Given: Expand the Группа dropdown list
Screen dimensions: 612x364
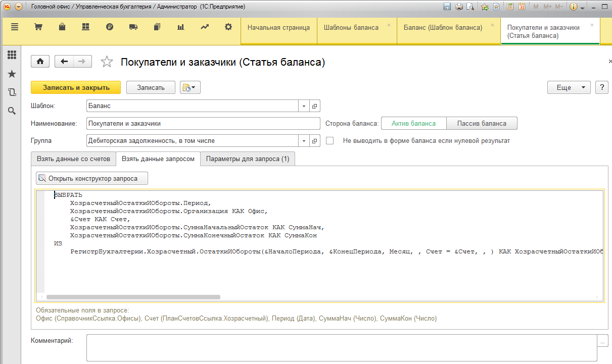Looking at the screenshot, I should pyautogui.click(x=304, y=141).
